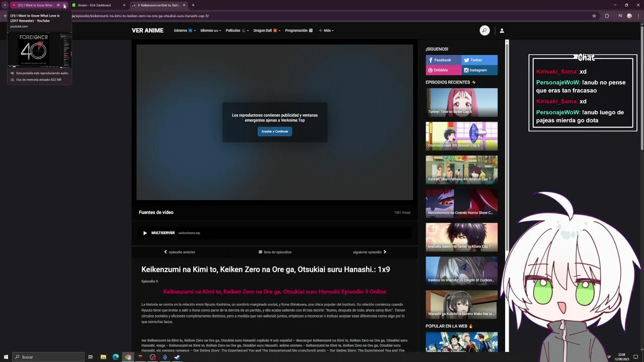
Task: Open Necronomico no Cosmic Horror Show thumbnail
Action: click(462, 204)
